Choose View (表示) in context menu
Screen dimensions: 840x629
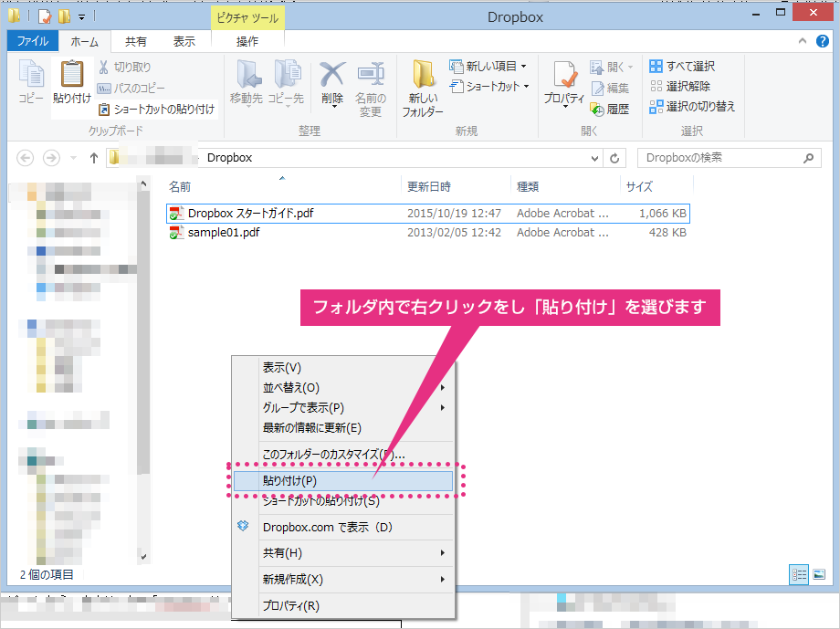click(x=343, y=368)
